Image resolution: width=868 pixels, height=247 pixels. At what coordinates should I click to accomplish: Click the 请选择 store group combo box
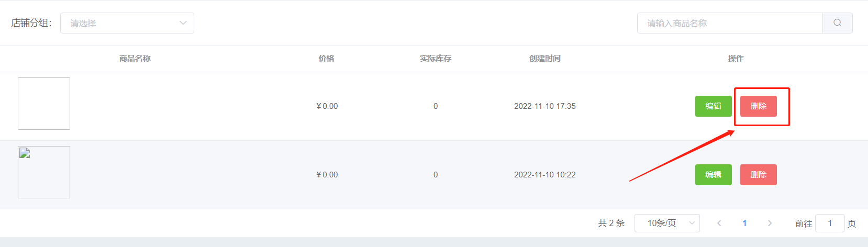pos(127,23)
